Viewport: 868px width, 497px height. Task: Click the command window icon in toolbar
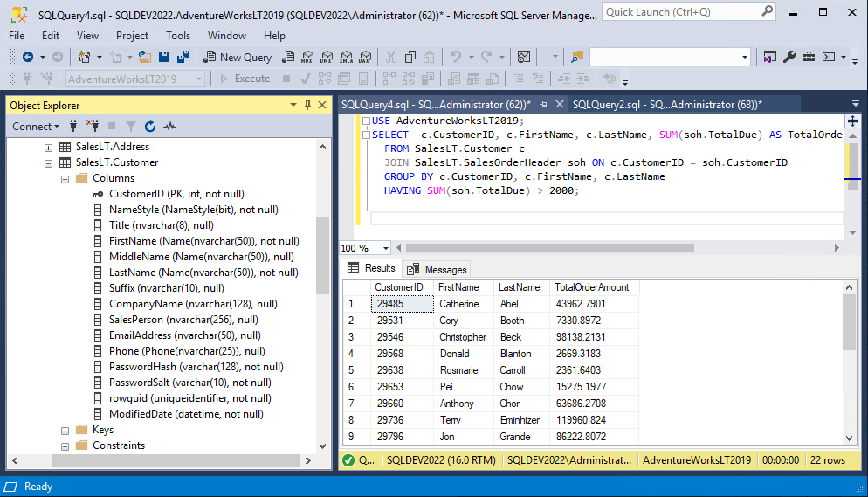pyautogui.click(x=829, y=57)
